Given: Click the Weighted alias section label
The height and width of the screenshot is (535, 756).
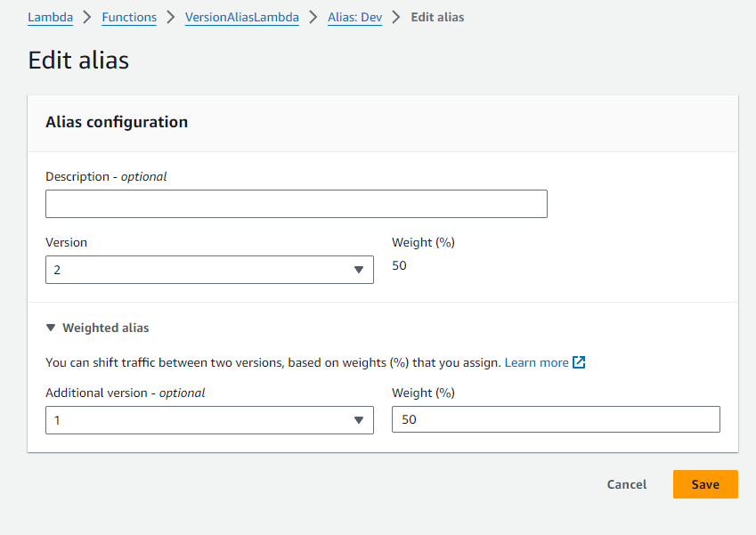Looking at the screenshot, I should pos(105,328).
